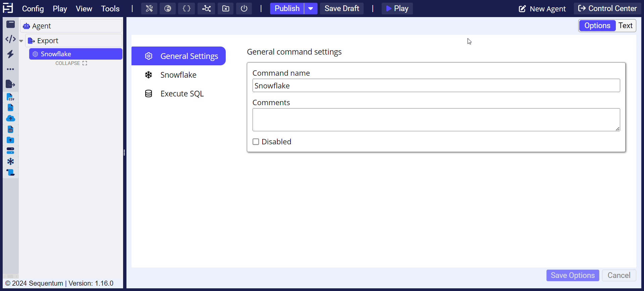
Task: Click the large export file sidebar icon
Action: pyautogui.click(x=10, y=84)
